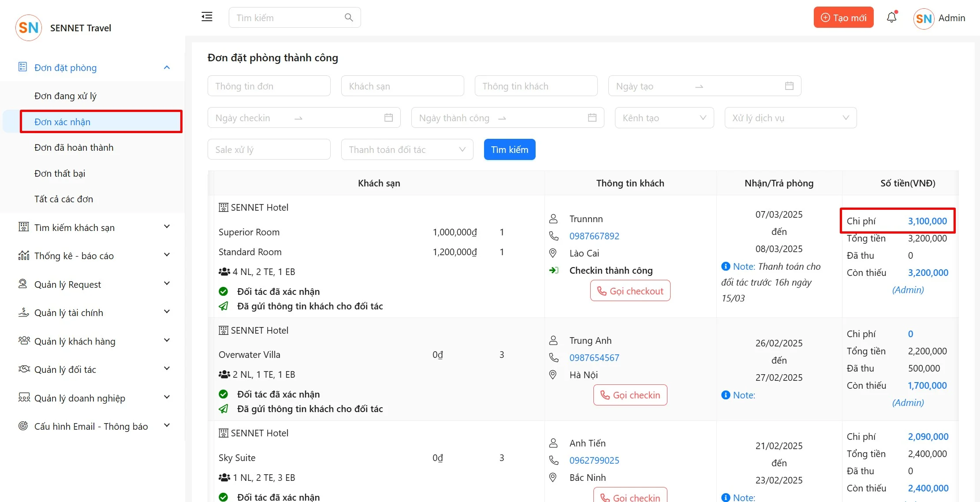
Task: Expand the Quản lý tài chính menu
Action: point(167,312)
